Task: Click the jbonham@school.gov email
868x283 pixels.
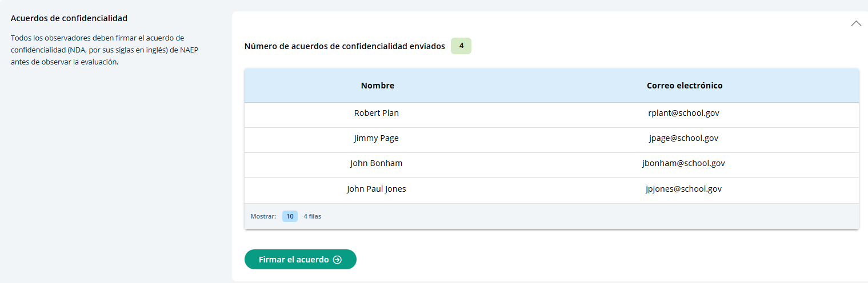Action: [683, 163]
